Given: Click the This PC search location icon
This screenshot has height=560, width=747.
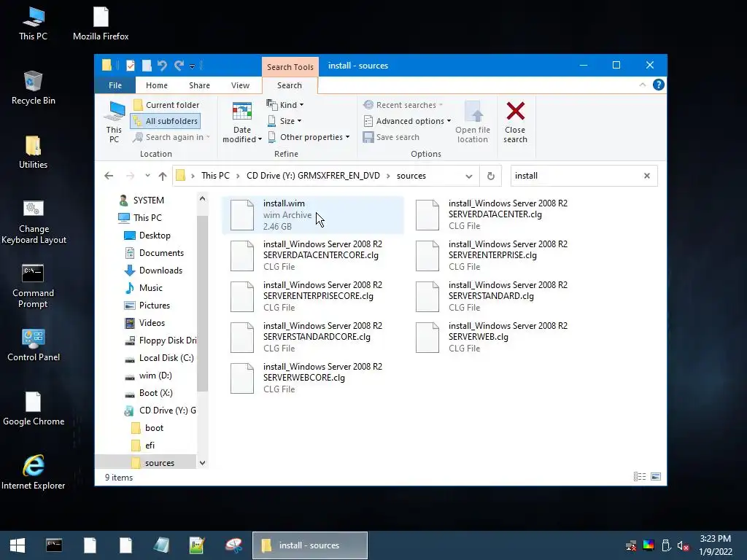Looking at the screenshot, I should 115,122.
